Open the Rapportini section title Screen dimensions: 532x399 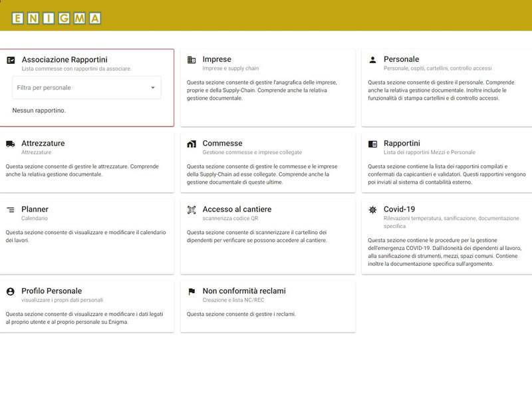402,143
